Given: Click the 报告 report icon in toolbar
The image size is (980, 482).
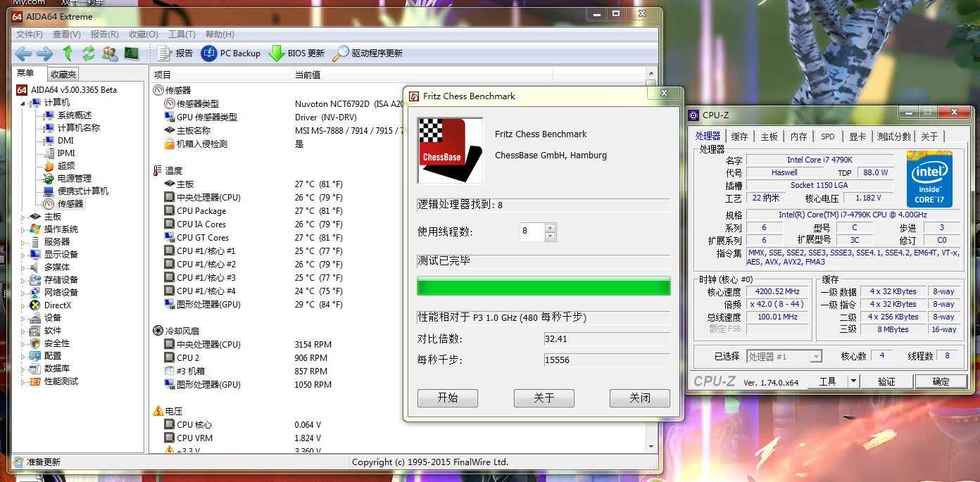Looking at the screenshot, I should [165, 53].
